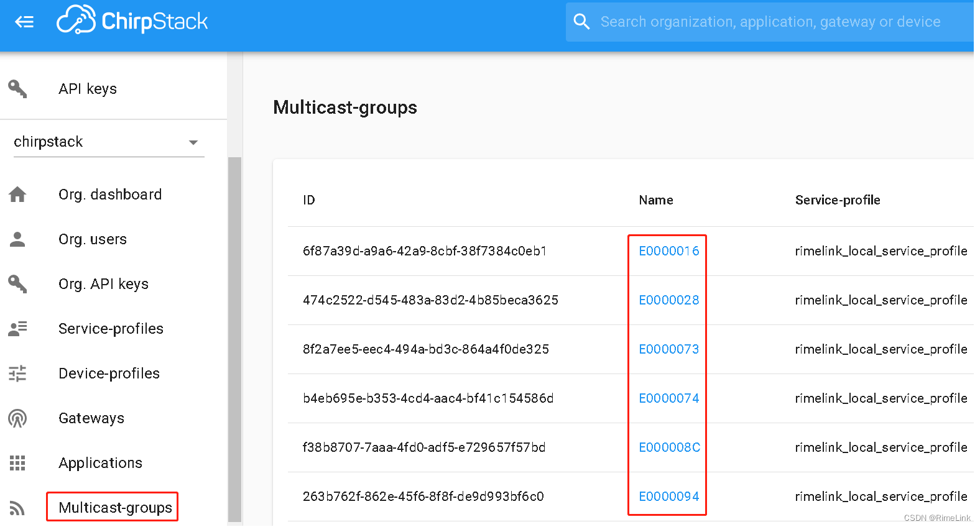Click the Name column header

(656, 200)
